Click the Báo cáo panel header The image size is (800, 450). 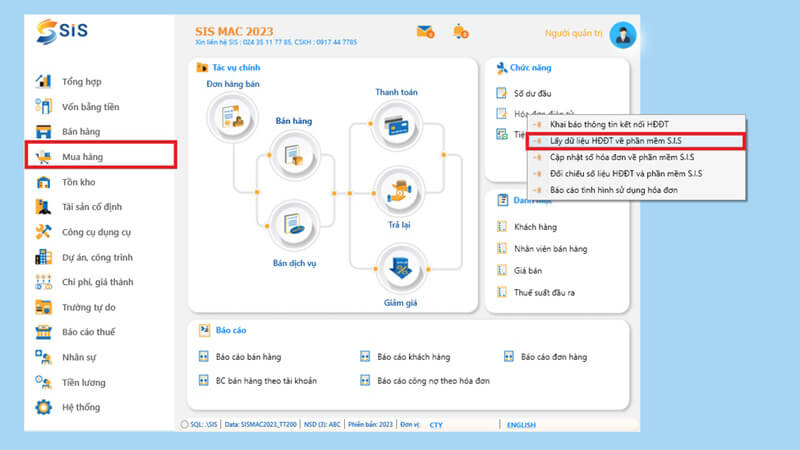[231, 330]
